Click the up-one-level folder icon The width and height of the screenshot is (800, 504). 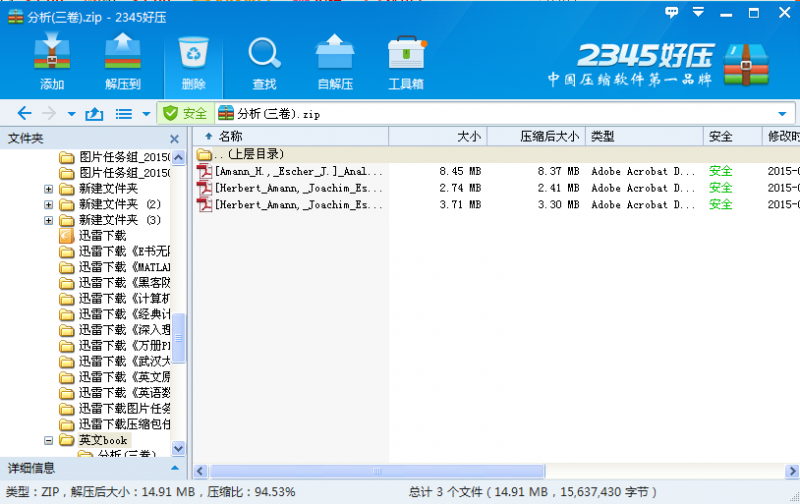[x=94, y=113]
